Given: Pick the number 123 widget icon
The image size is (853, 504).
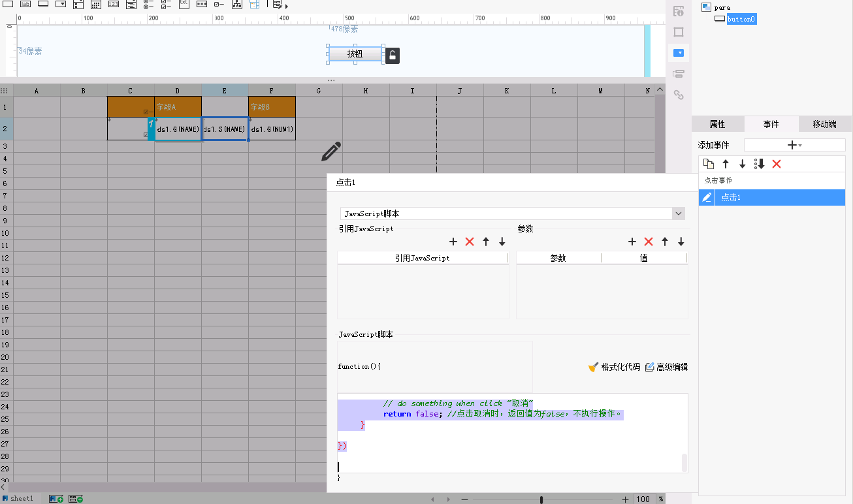Looking at the screenshot, I should click(x=114, y=4).
